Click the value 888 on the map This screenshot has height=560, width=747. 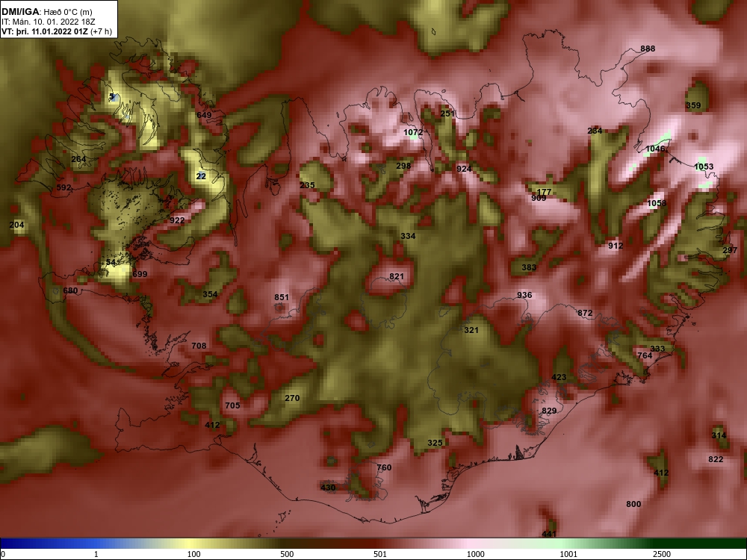click(648, 49)
